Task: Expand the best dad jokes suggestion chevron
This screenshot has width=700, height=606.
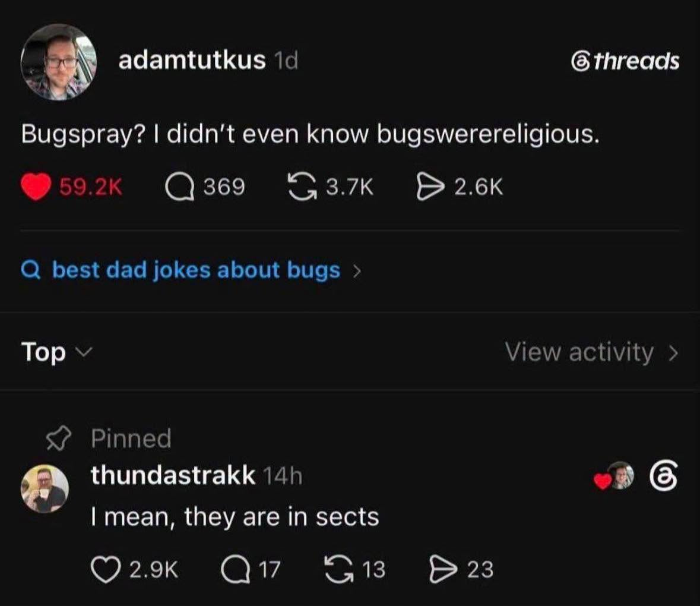Action: pyautogui.click(x=356, y=271)
